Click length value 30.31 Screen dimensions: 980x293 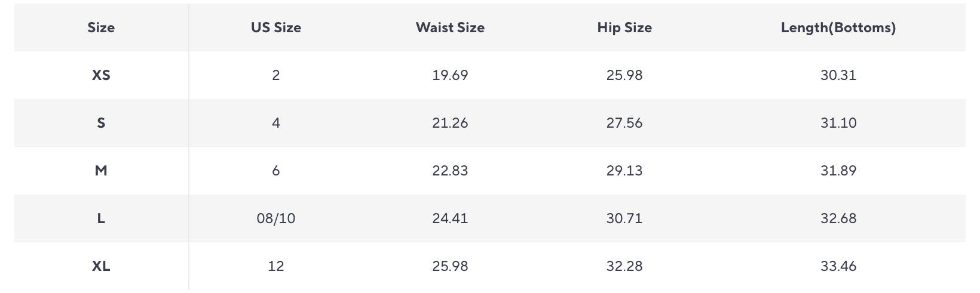click(x=838, y=75)
